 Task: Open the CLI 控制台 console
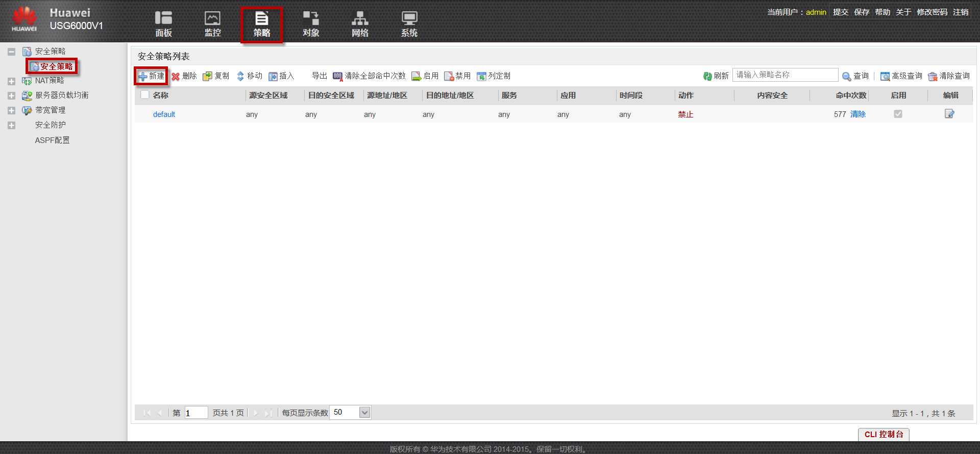884,435
